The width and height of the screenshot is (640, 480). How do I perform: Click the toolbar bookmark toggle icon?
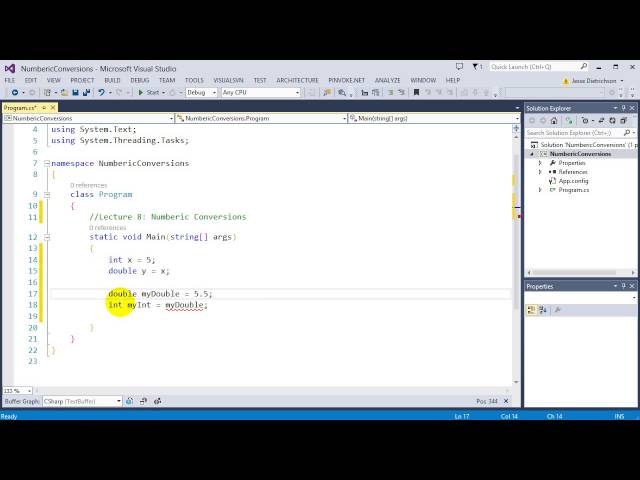point(416,93)
